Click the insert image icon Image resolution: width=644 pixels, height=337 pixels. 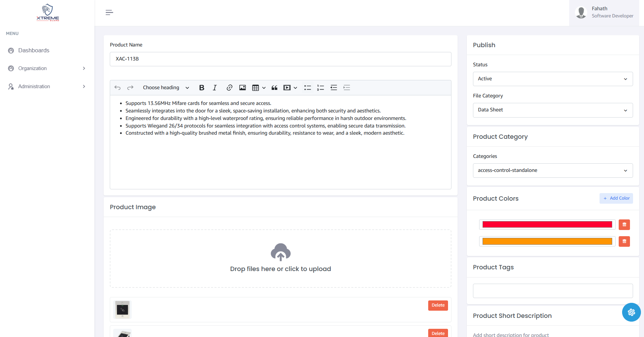tap(242, 88)
